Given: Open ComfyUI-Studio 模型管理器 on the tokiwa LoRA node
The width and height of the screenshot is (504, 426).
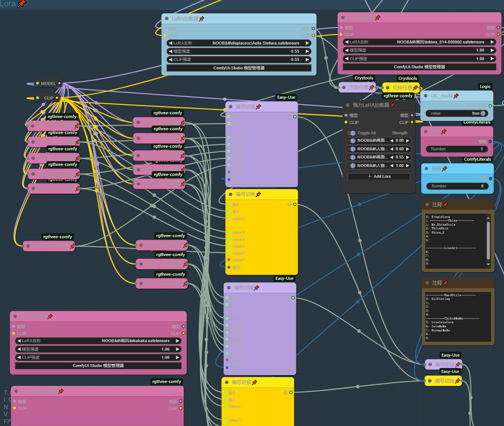Looking at the screenshot, I should coord(419,67).
